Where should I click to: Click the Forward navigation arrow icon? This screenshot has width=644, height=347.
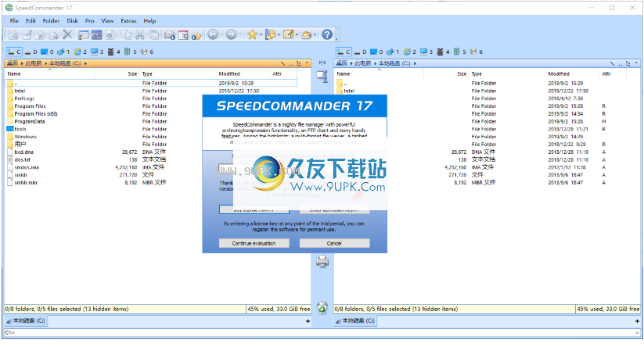pyautogui.click(x=232, y=35)
